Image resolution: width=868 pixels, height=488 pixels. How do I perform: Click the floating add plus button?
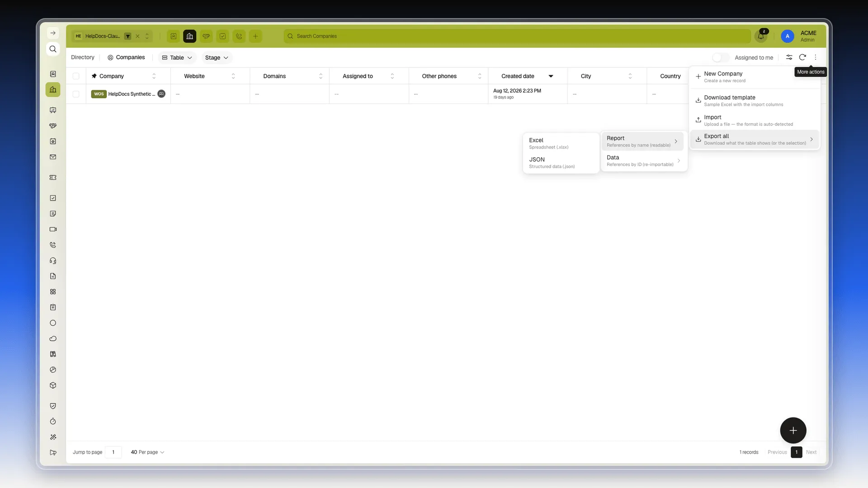[793, 431]
